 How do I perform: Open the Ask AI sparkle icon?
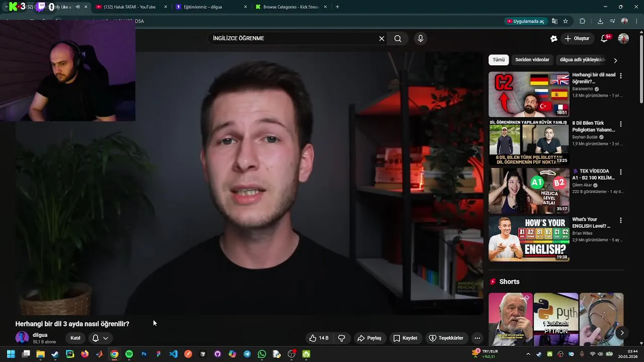[553, 39]
